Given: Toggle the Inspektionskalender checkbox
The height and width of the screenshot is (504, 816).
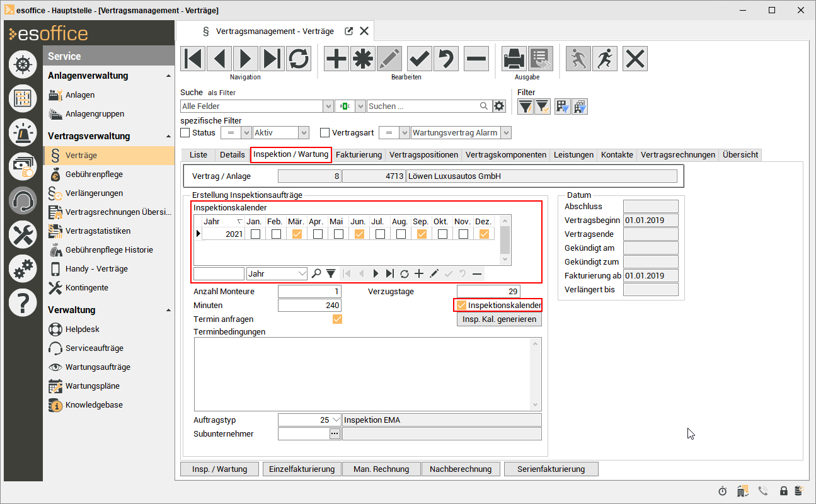Looking at the screenshot, I should point(461,306).
